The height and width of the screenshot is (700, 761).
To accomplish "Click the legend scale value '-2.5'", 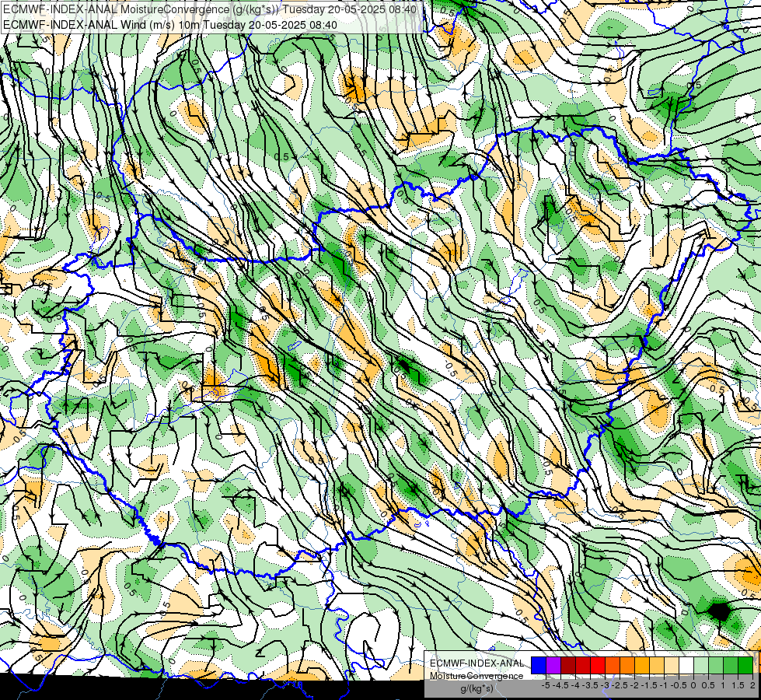I will pos(620,685).
